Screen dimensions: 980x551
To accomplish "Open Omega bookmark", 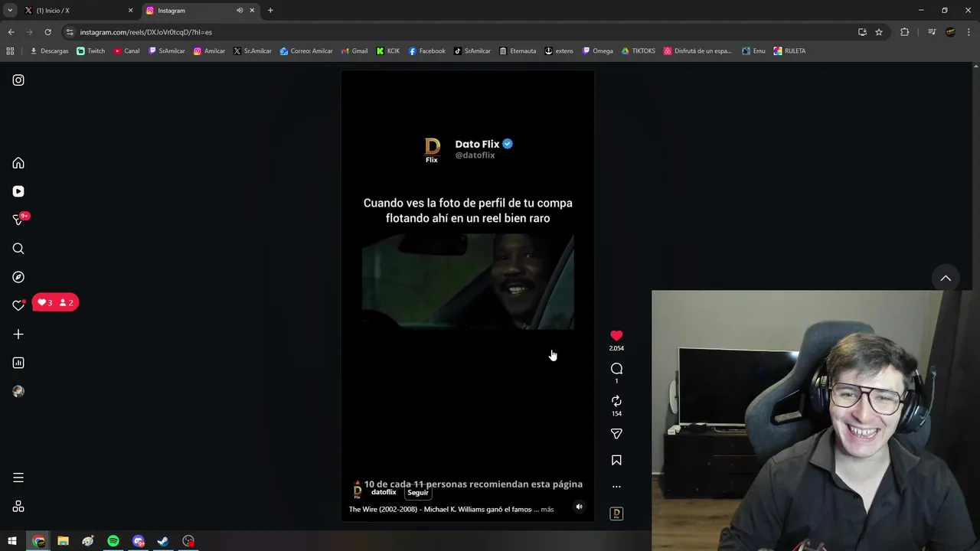I will (598, 51).
